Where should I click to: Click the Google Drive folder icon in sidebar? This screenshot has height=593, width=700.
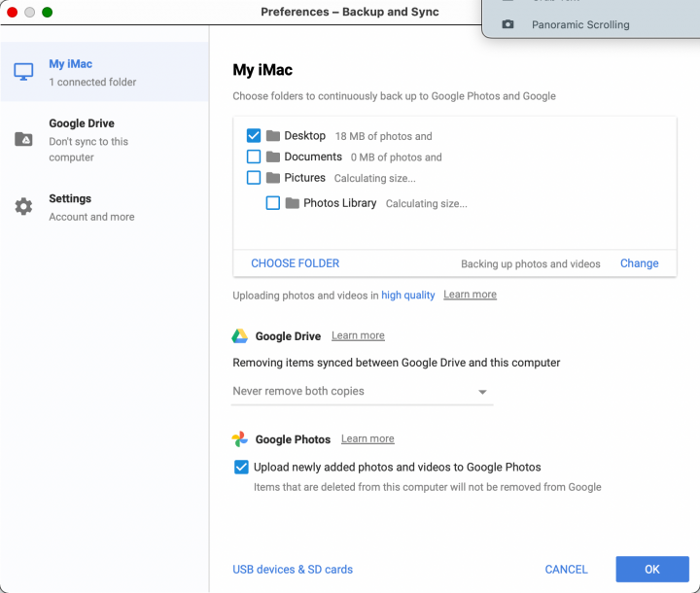pyautogui.click(x=23, y=139)
